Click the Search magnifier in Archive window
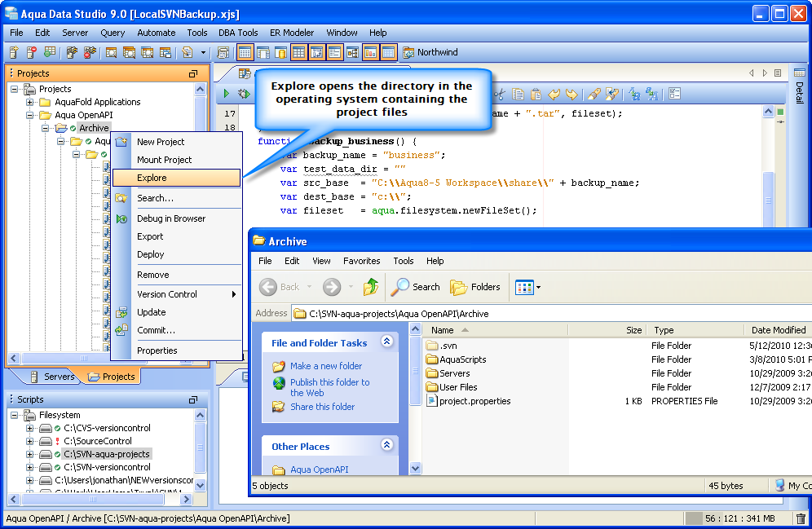The width and height of the screenshot is (812, 529). 415,287
